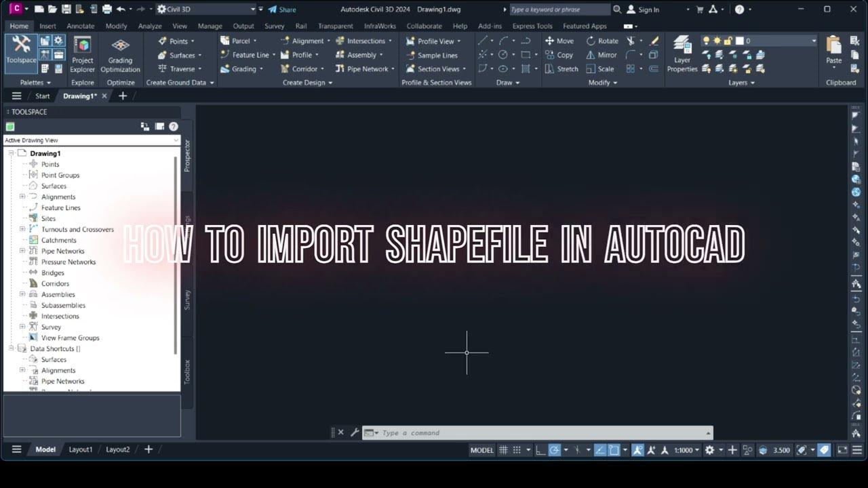Click the Share button in title bar
The width and height of the screenshot is (868, 488).
(x=282, y=9)
